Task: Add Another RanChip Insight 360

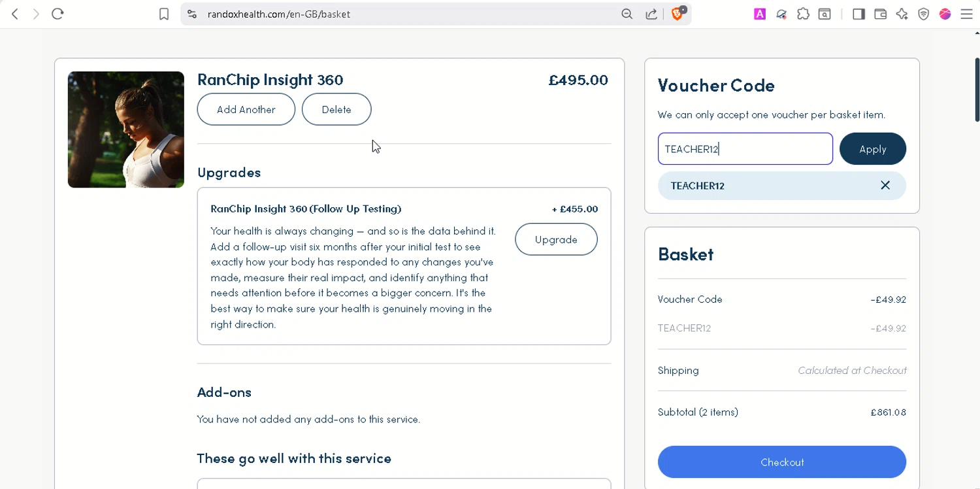Action: [246, 109]
